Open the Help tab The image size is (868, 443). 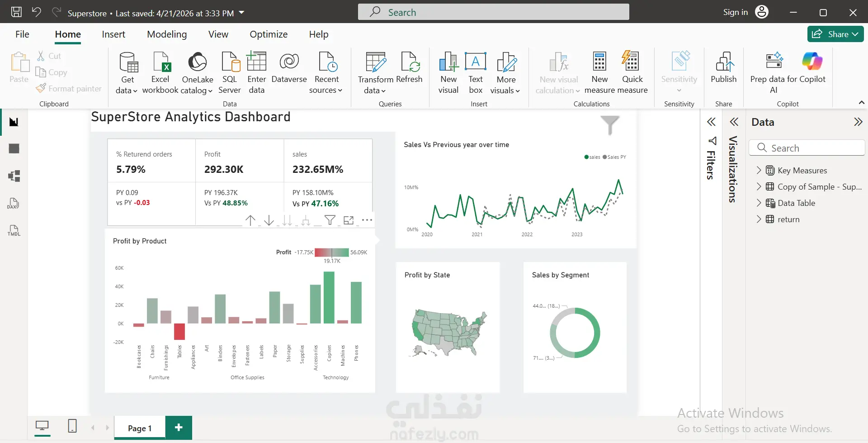[319, 34]
